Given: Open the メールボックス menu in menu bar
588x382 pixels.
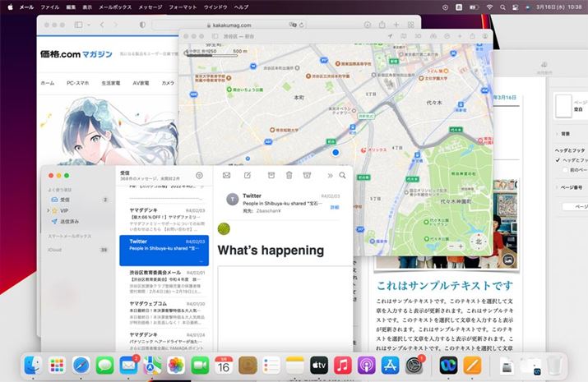Looking at the screenshot, I should (x=115, y=6).
